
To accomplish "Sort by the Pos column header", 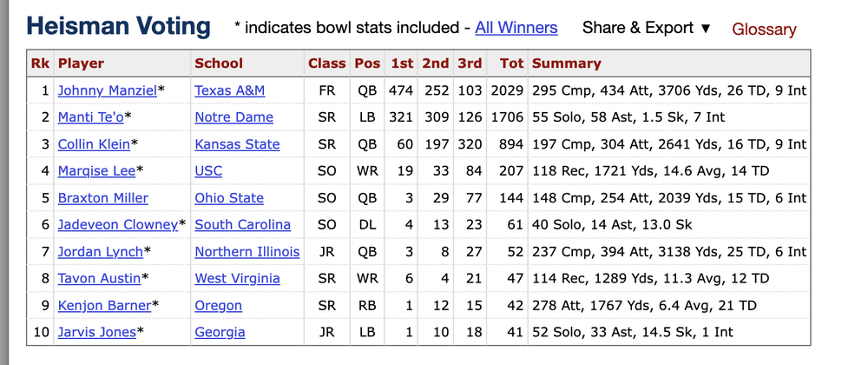I will (x=367, y=63).
